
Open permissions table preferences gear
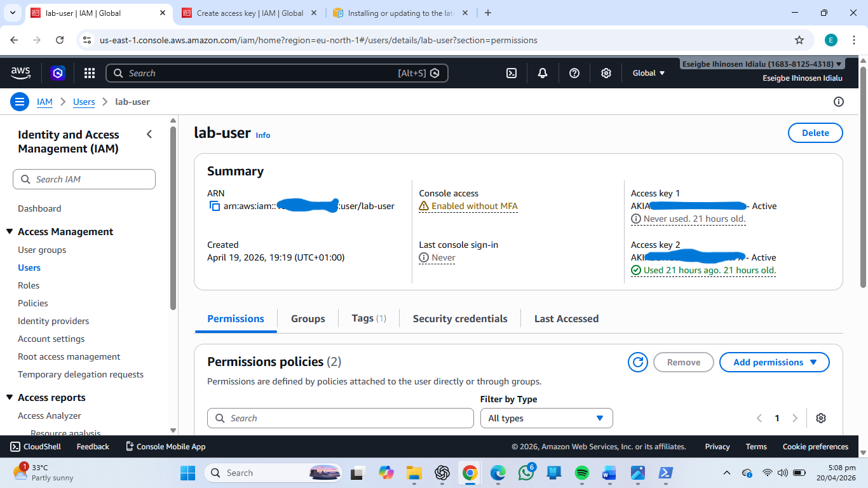click(821, 418)
